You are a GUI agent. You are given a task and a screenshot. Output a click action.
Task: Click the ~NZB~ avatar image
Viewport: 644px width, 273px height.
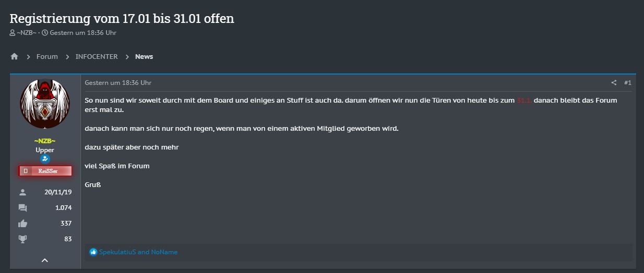[x=45, y=104]
